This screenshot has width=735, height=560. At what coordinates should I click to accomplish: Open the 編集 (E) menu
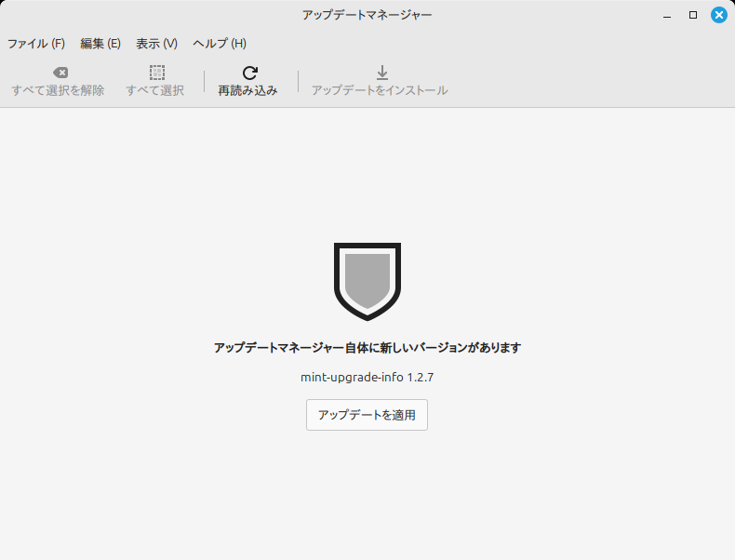point(100,44)
